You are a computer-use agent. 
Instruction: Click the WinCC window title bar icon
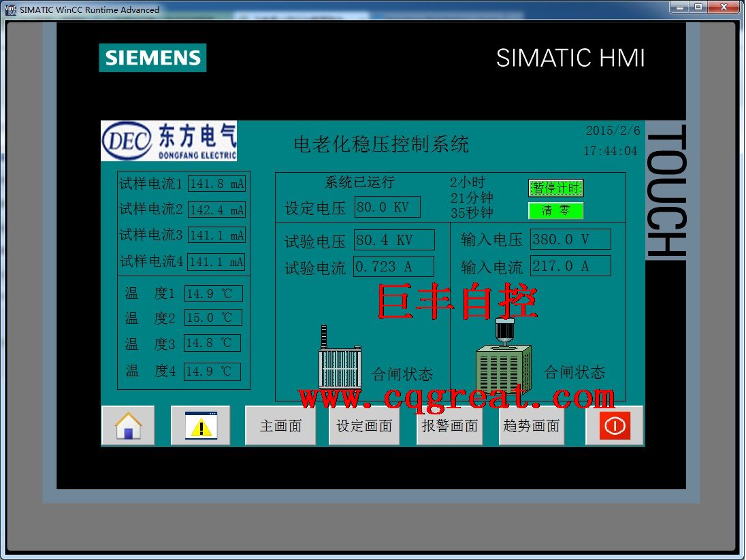pos(10,10)
